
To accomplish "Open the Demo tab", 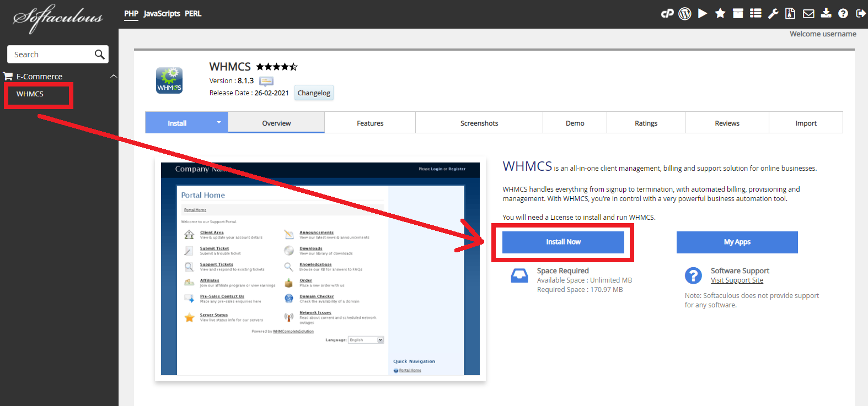I will click(x=575, y=123).
